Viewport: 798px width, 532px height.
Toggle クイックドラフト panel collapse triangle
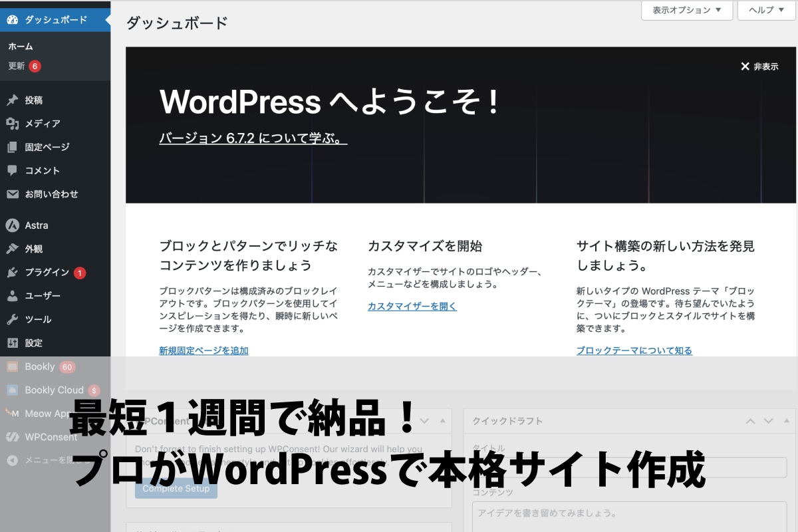(x=786, y=421)
